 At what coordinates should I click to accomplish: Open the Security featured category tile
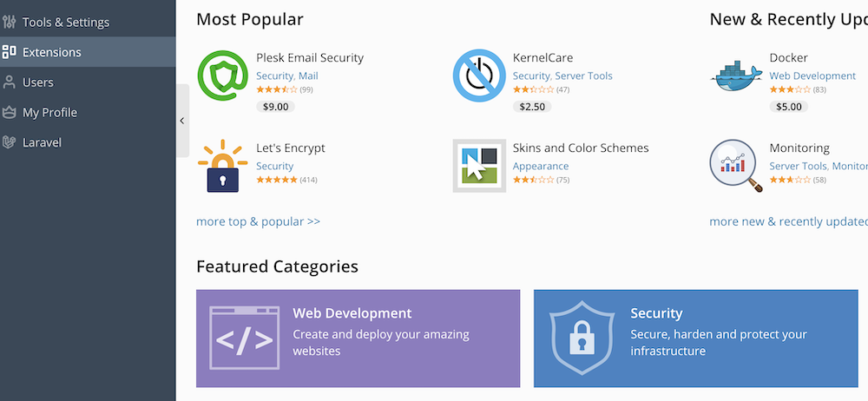tap(694, 339)
